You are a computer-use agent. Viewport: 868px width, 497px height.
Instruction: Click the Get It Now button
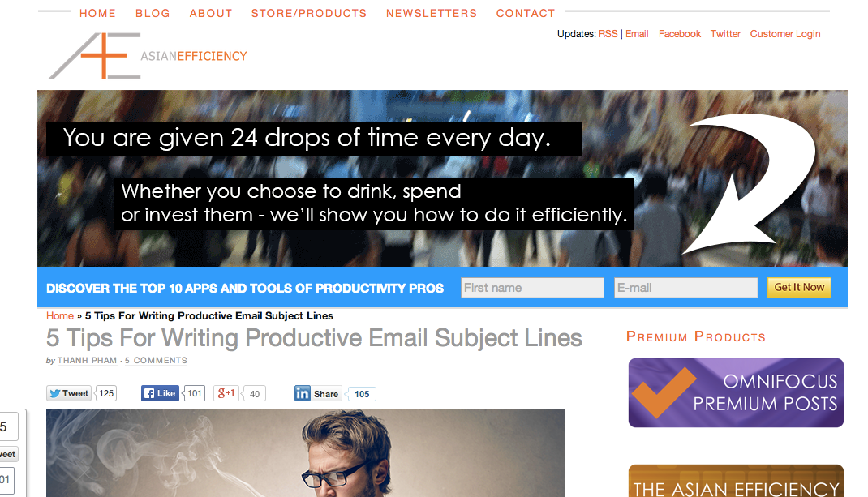pos(799,287)
